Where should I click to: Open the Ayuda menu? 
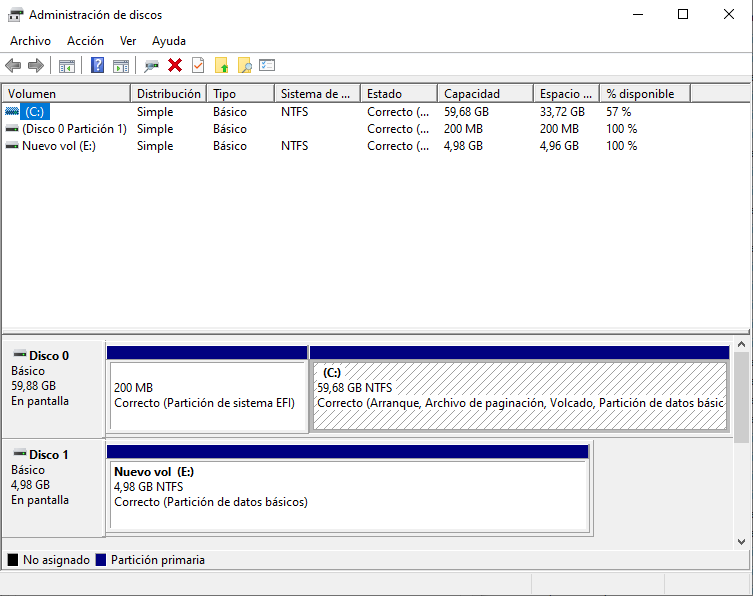169,41
